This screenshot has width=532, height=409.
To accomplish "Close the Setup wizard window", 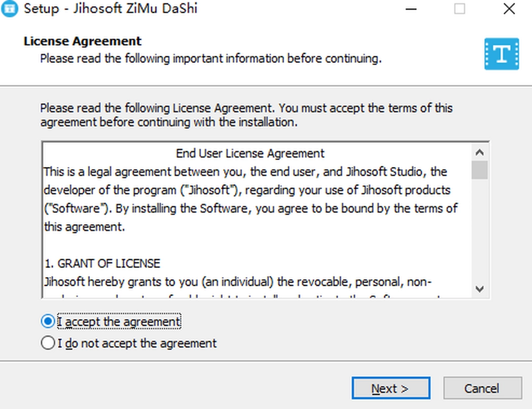I will tap(509, 9).
